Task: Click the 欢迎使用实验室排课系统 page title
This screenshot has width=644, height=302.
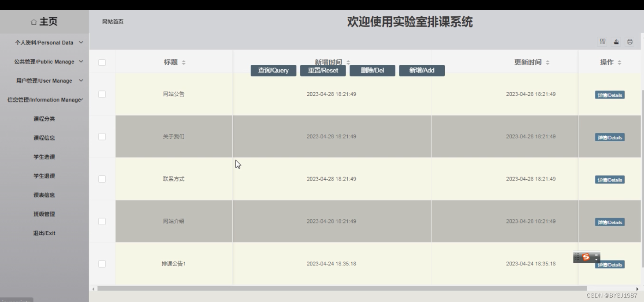Action: click(x=409, y=22)
